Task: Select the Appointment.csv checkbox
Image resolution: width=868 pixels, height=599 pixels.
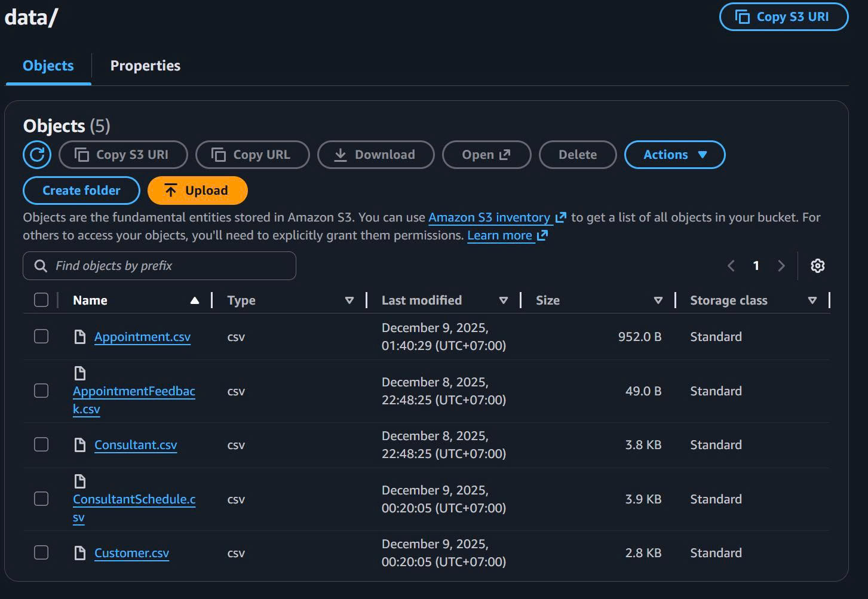Action: [x=41, y=337]
